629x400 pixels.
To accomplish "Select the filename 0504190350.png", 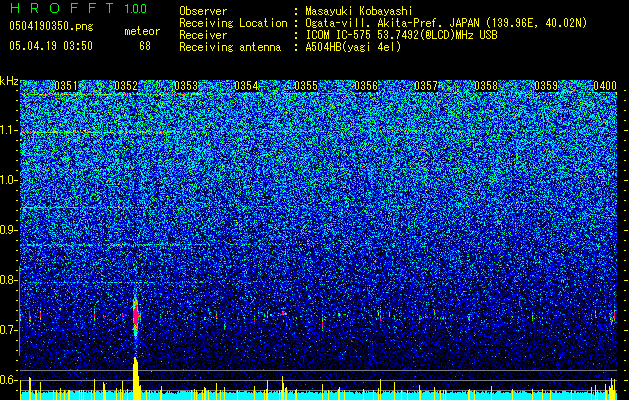I will coord(51,26).
